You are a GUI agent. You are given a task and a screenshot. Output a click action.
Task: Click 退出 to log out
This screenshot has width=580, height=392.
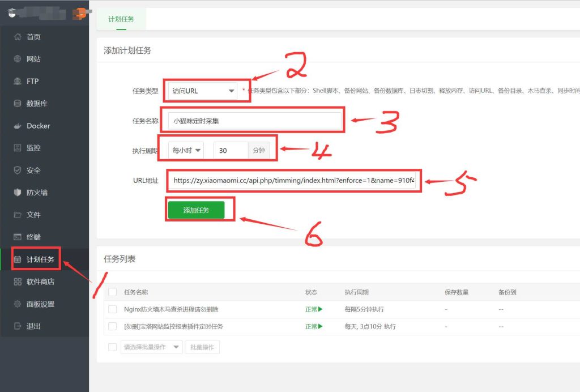tap(34, 326)
